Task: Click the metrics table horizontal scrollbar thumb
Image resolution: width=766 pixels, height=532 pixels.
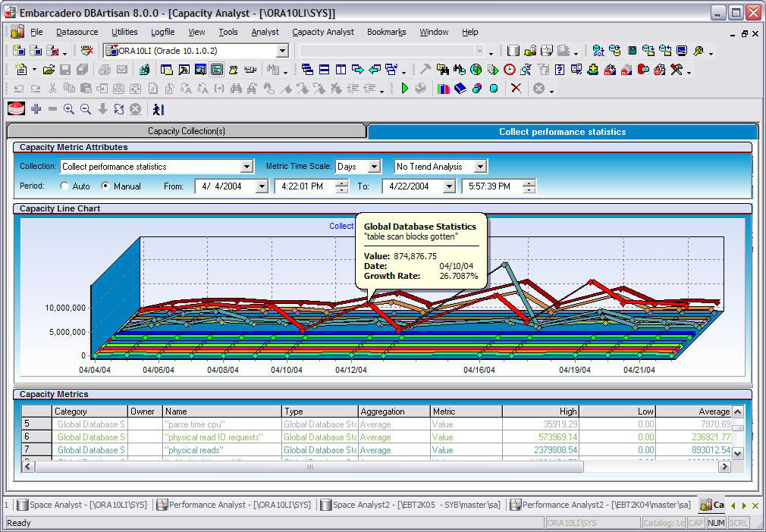Action: click(309, 467)
